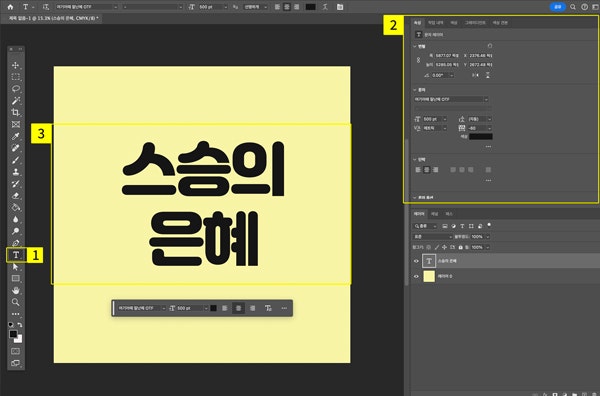Select the Healing Brush tool
Viewport: 600px width, 396px height.
pos(16,148)
